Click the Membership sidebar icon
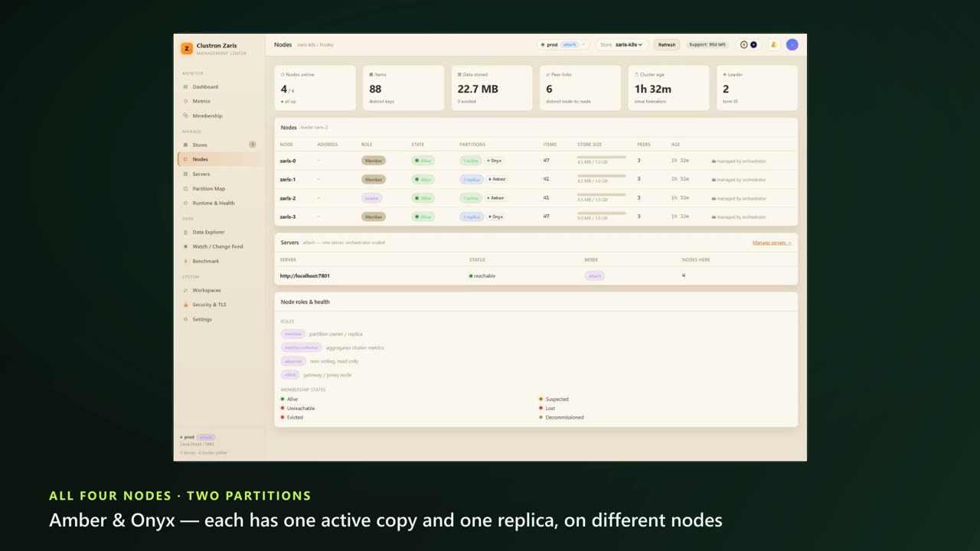This screenshot has height=551, width=980. [185, 116]
